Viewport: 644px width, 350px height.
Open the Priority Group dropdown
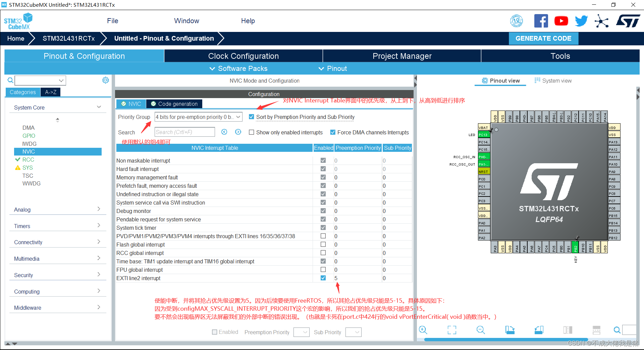(x=198, y=117)
